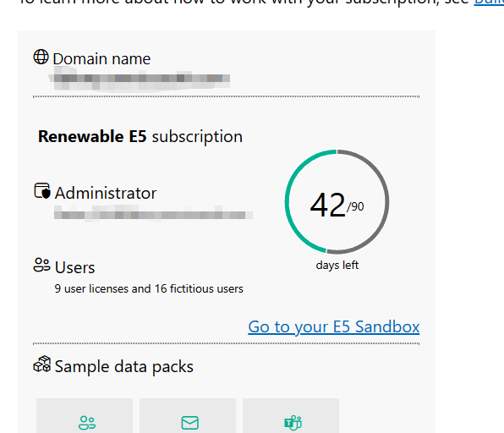Click the 42/90 days left progress ring
This screenshot has height=433, width=504.
[337, 202]
